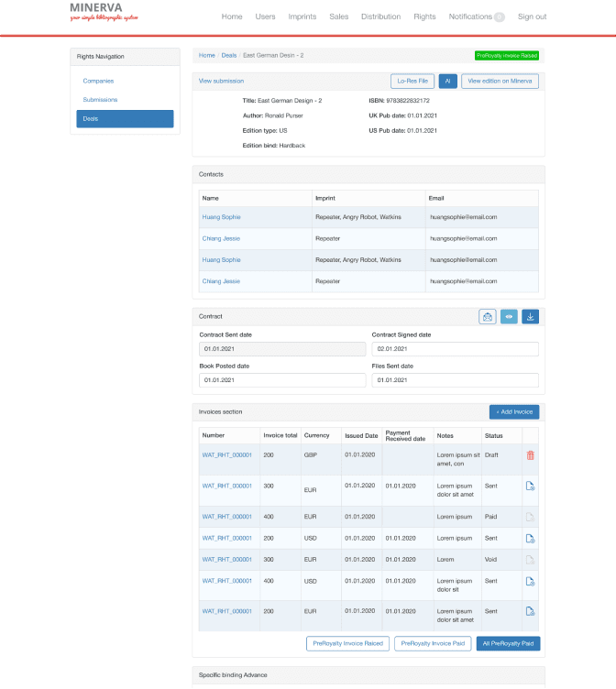Click View edition on Minerva
Image resolution: width=616 pixels, height=689 pixels.
500,81
